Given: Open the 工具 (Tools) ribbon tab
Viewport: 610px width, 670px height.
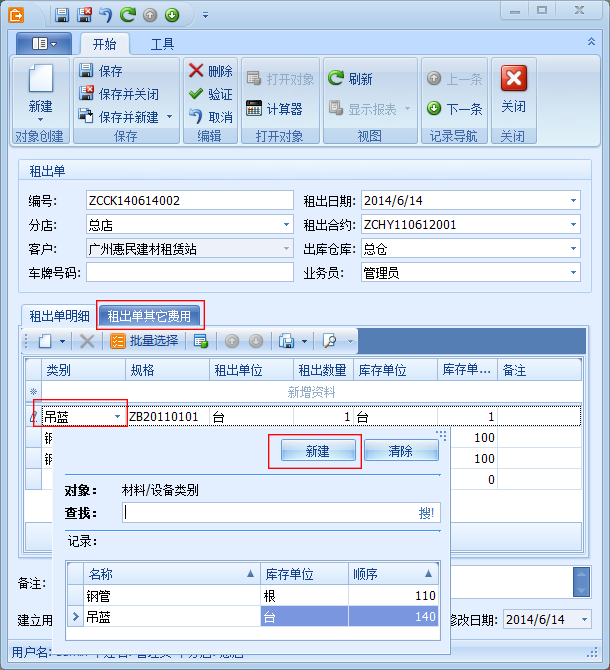Looking at the screenshot, I should coord(162,44).
